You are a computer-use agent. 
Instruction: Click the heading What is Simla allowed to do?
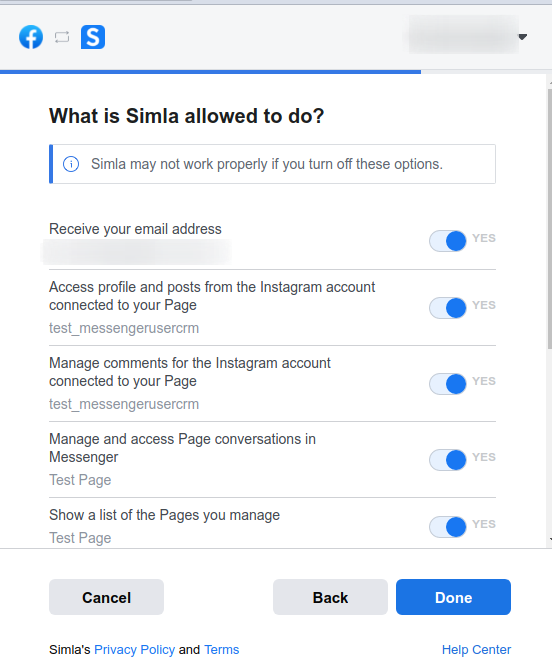coord(187,116)
